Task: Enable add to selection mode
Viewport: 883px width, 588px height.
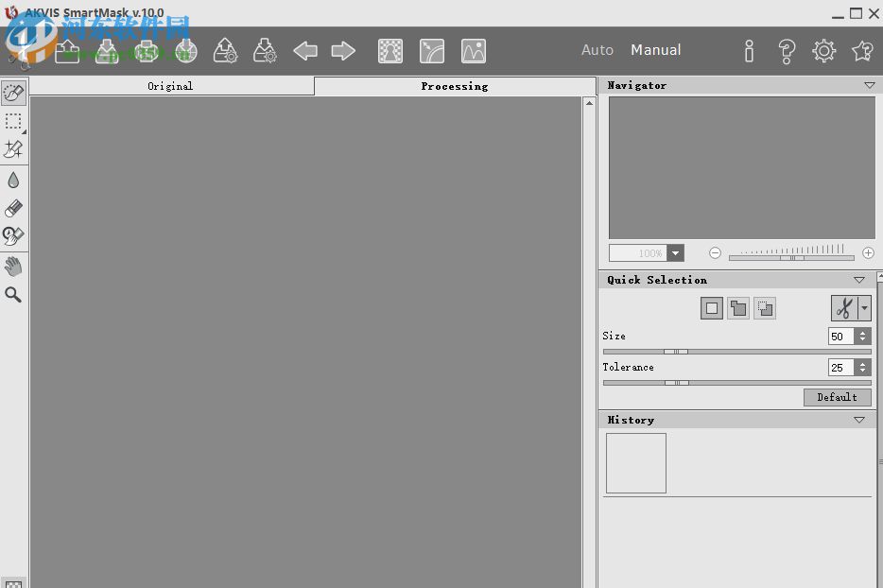Action: 738,308
